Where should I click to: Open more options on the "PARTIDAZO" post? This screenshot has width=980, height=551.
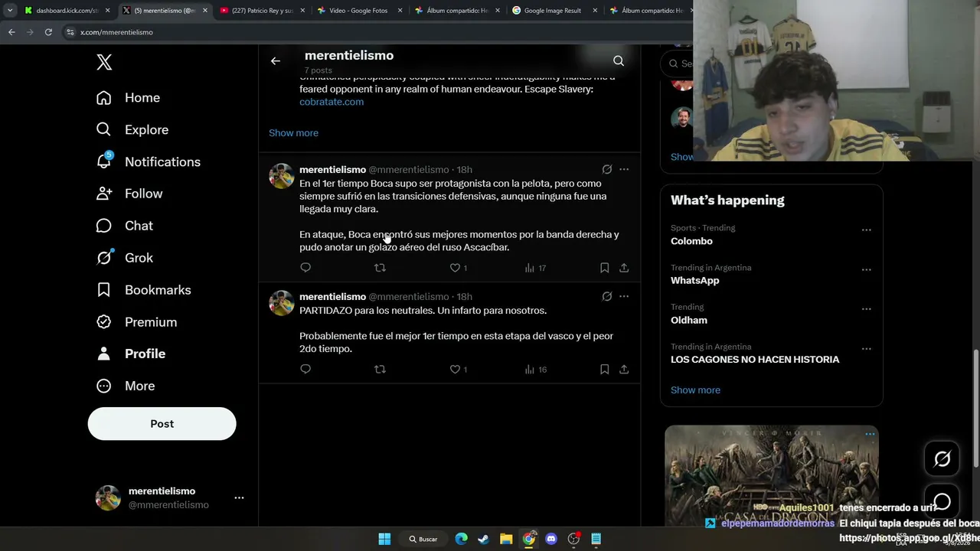point(624,296)
